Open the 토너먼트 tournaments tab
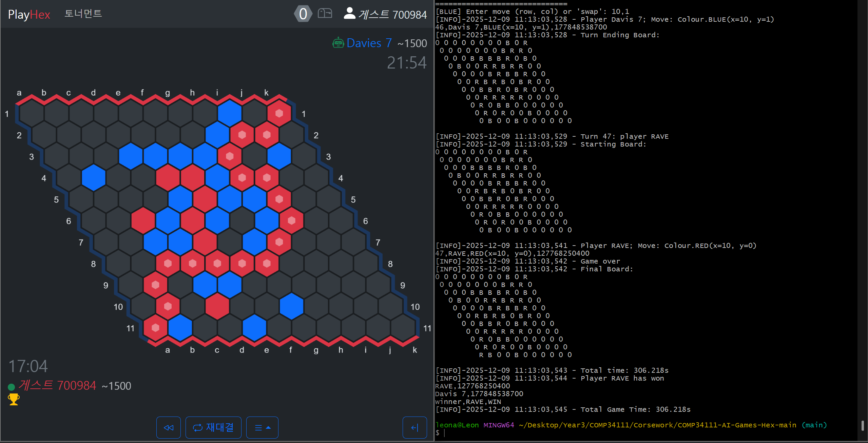Image resolution: width=868 pixels, height=443 pixels. tap(83, 14)
